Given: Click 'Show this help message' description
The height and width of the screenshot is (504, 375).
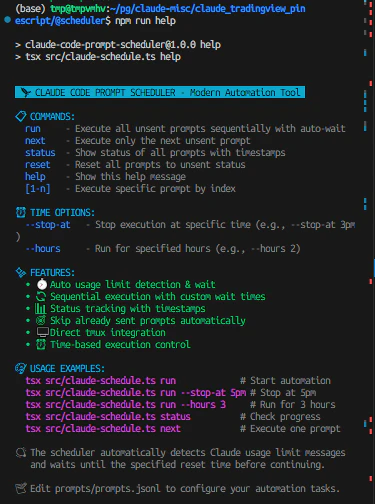Looking at the screenshot, I should [130, 177].
